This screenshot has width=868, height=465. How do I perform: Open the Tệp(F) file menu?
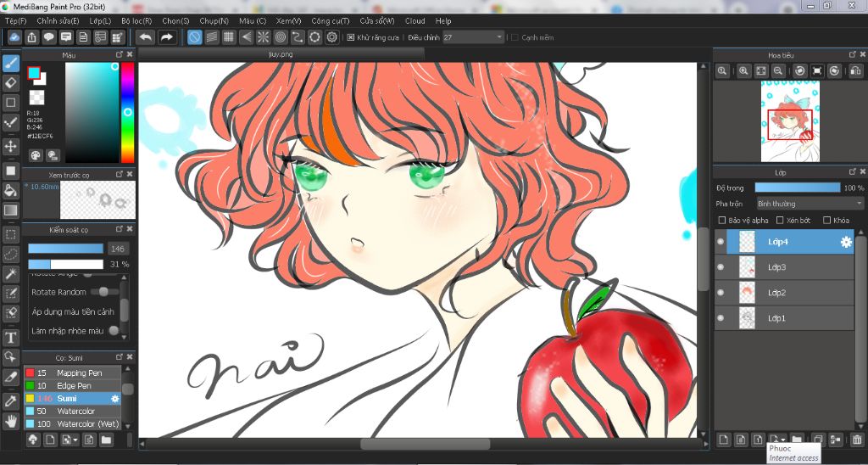click(x=15, y=20)
